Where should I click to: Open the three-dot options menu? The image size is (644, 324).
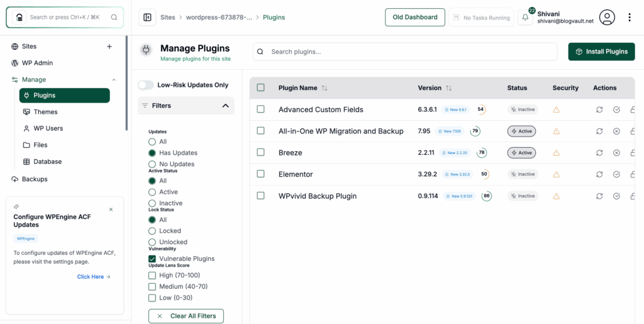point(629,17)
